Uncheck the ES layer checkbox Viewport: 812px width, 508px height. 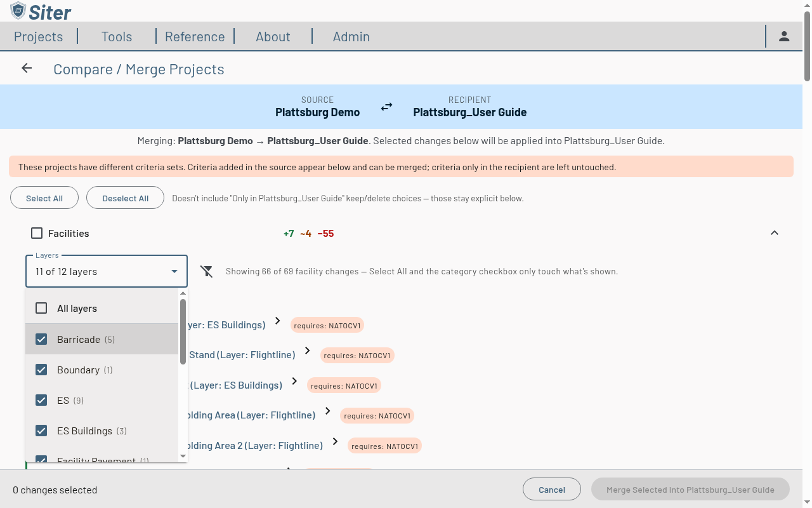click(x=41, y=400)
